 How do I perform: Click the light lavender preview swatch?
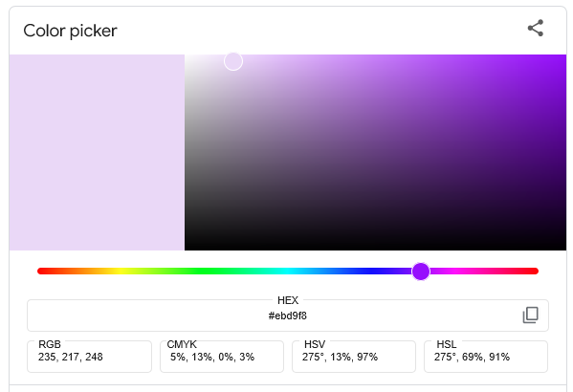click(x=97, y=152)
